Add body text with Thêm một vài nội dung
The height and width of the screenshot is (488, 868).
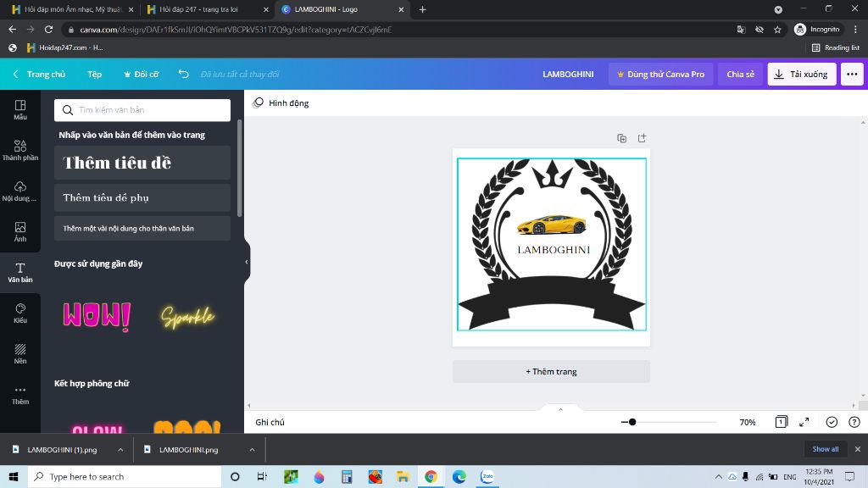click(142, 228)
